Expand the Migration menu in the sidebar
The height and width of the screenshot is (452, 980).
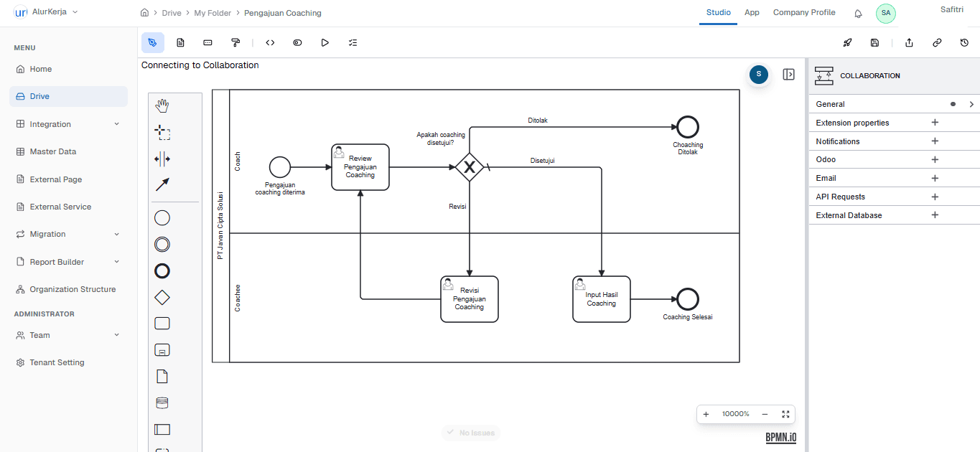(x=68, y=234)
